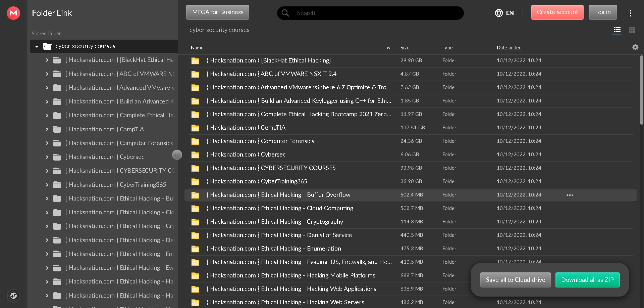Expand Computer Forensics tree node arrow
644x308 pixels.
[x=47, y=143]
